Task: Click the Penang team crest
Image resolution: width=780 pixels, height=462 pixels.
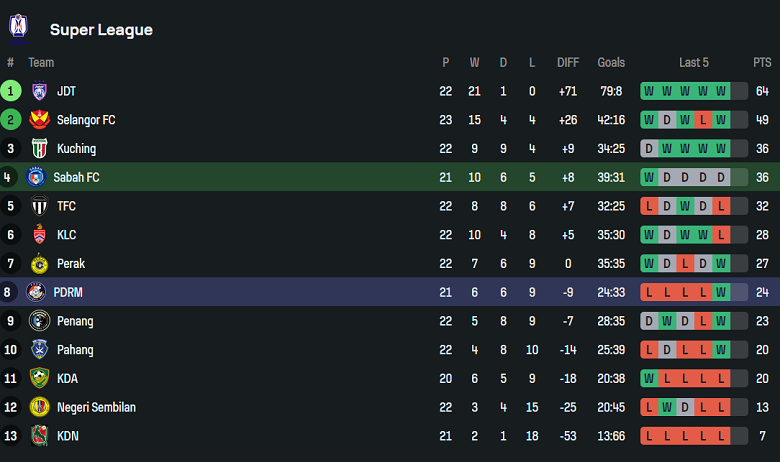Action: [40, 322]
